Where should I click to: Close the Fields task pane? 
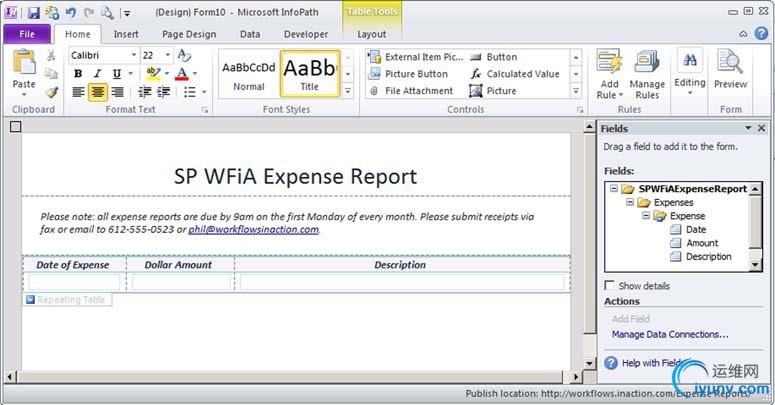click(762, 128)
